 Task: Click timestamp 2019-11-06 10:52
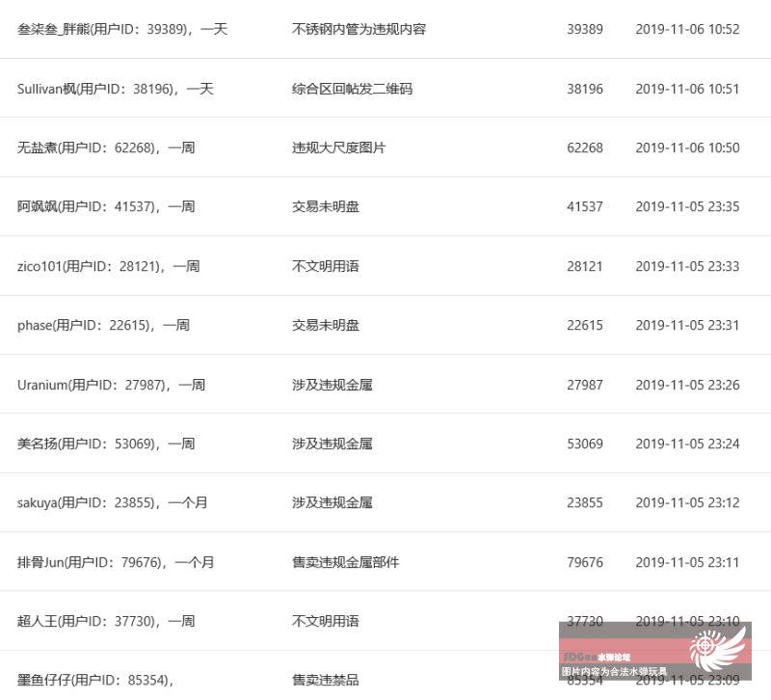(x=687, y=30)
